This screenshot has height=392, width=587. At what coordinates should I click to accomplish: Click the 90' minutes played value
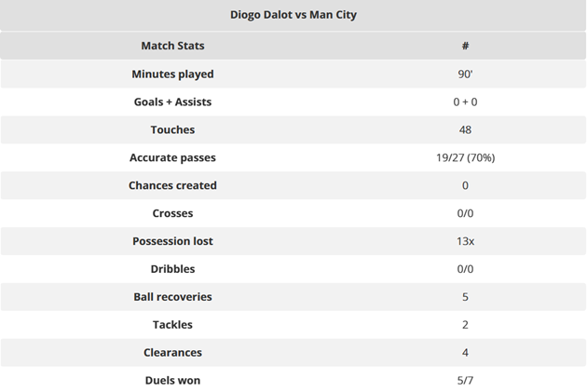coord(465,74)
